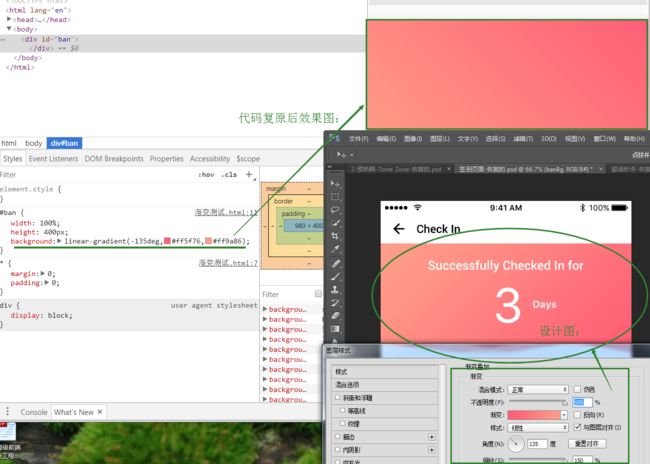
Task: Close the What's New drawer tab
Action: (100, 412)
